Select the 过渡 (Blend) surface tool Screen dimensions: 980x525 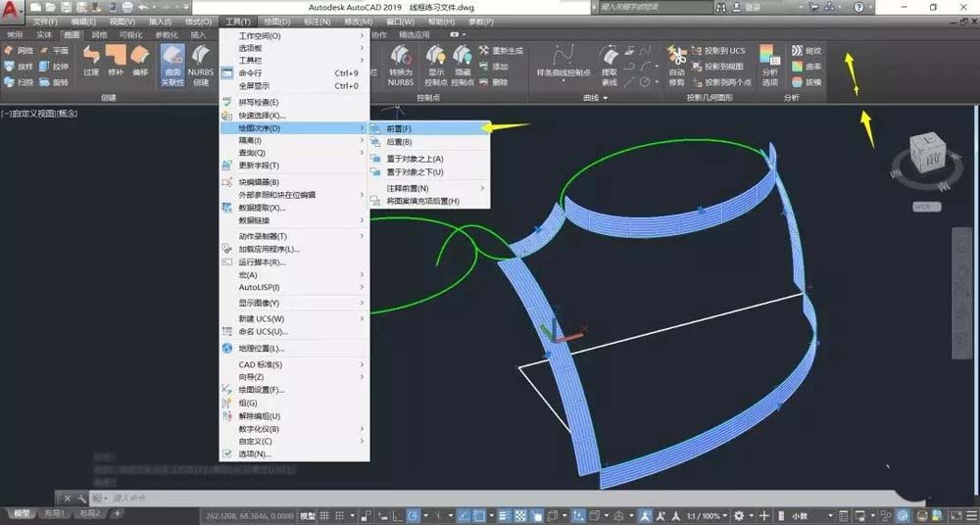pyautogui.click(x=92, y=60)
